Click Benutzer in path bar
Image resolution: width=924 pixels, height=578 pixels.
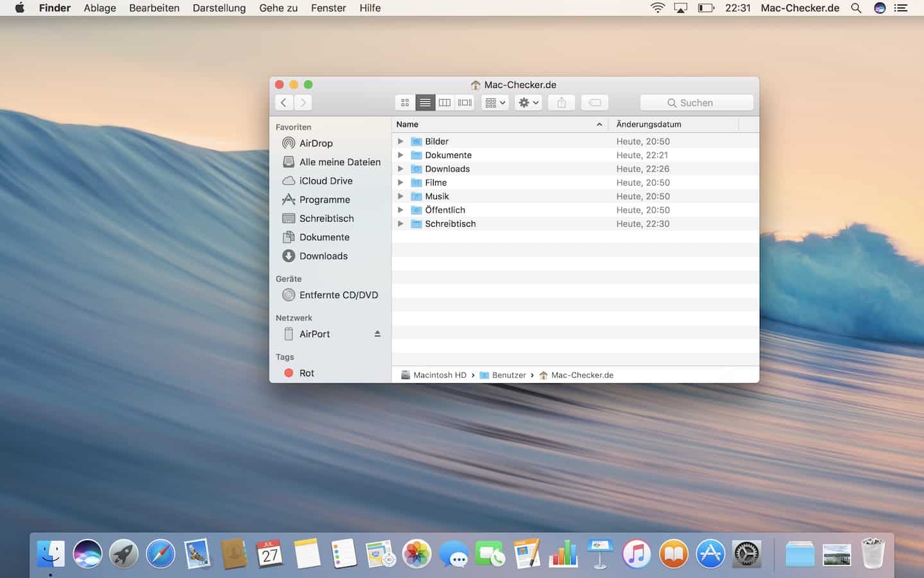pyautogui.click(x=503, y=375)
